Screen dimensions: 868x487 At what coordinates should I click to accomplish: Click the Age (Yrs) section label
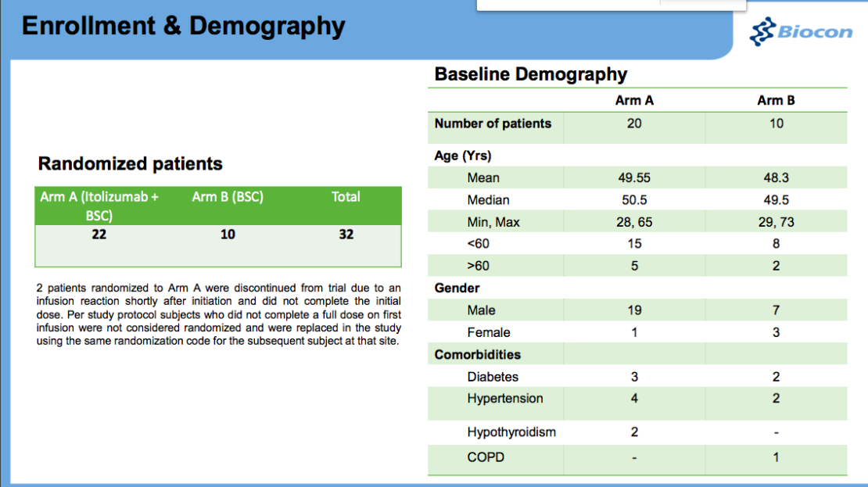click(x=463, y=156)
